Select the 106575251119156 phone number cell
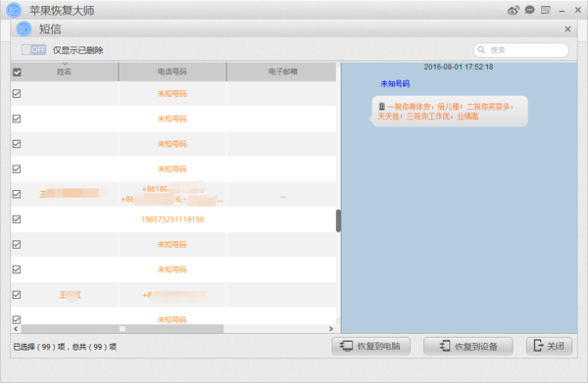Viewport: 588px width, 383px height. click(172, 219)
